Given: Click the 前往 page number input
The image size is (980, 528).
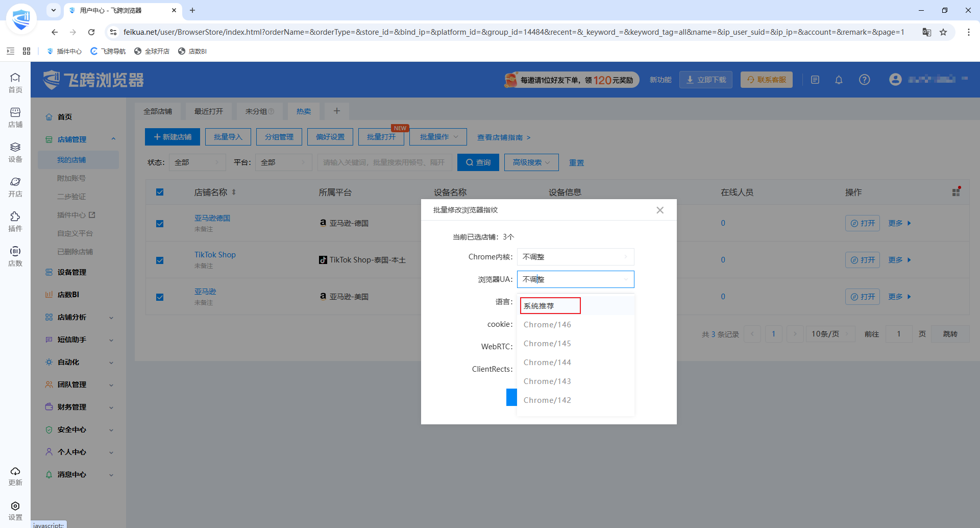Looking at the screenshot, I should tap(898, 334).
